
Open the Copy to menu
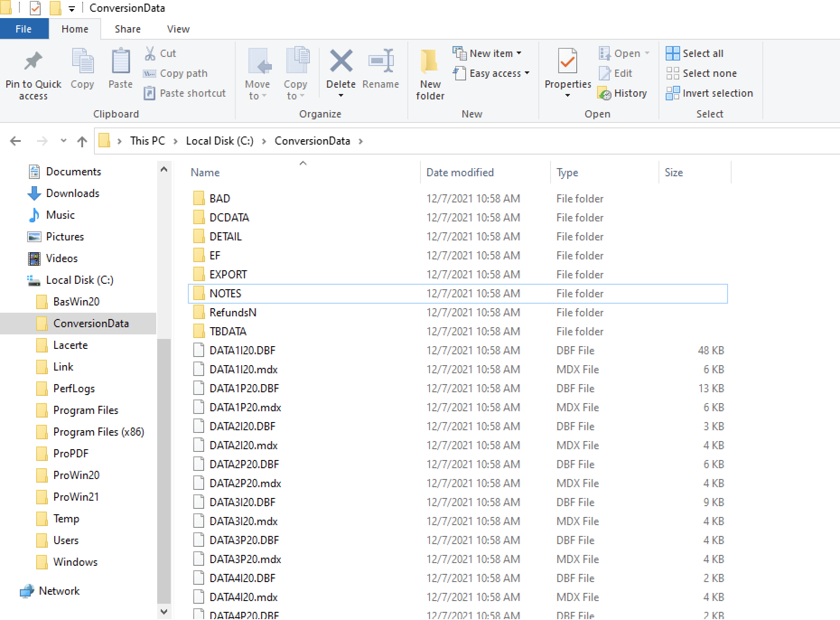click(x=296, y=75)
